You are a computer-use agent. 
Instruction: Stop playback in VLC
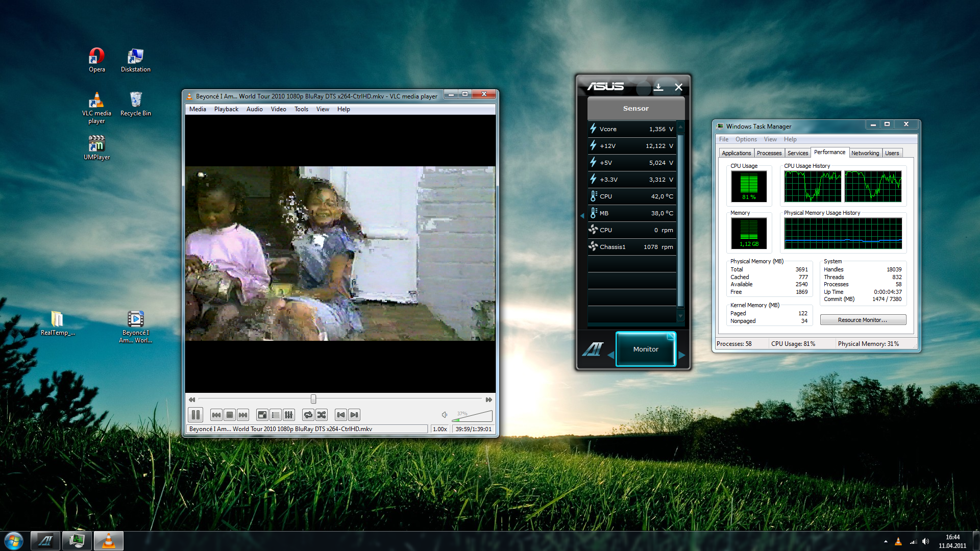click(230, 415)
